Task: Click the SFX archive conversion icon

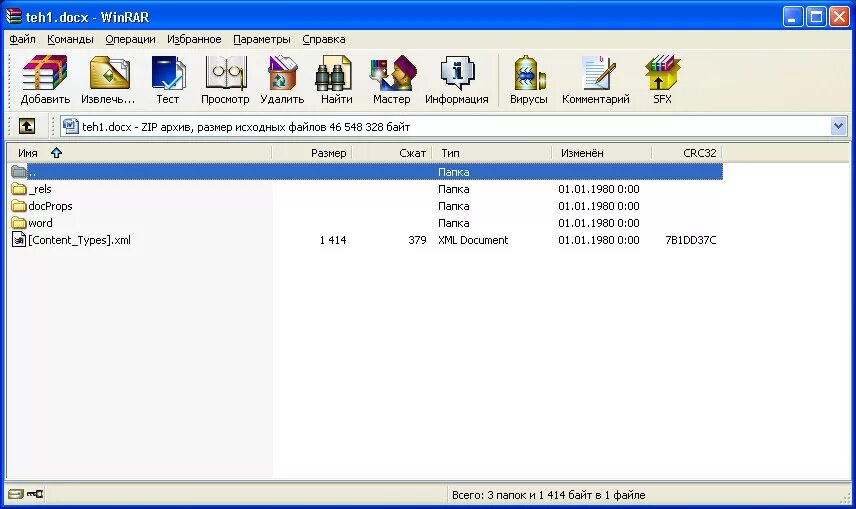Action: (x=662, y=80)
